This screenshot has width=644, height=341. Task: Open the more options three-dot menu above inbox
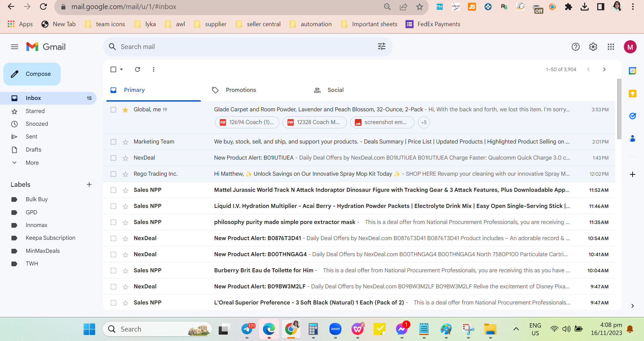tap(154, 69)
